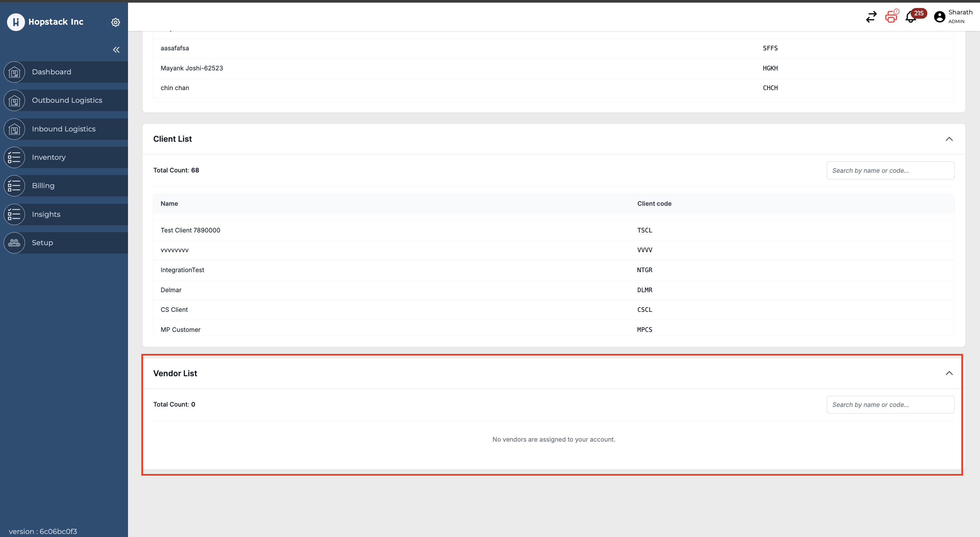Screen dimensions: 980x537
Task: Click the swap arrows icon in header
Action: tap(871, 17)
